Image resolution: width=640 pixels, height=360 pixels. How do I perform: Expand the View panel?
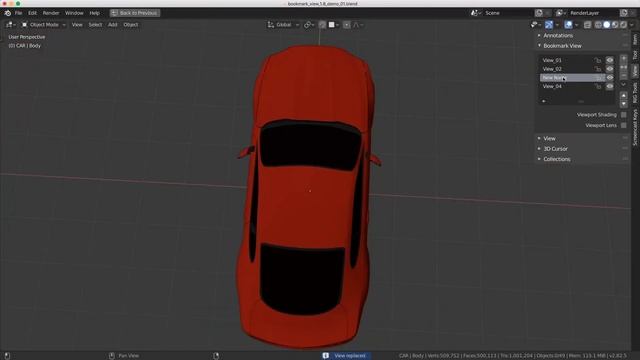[x=549, y=138]
